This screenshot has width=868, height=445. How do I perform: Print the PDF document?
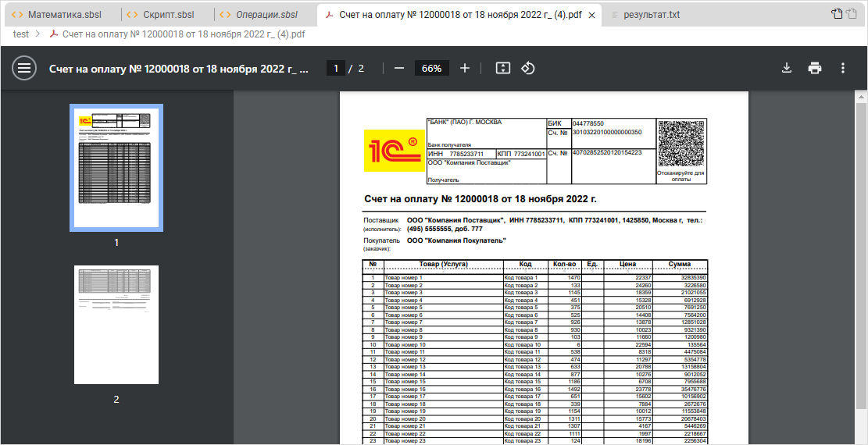[815, 68]
